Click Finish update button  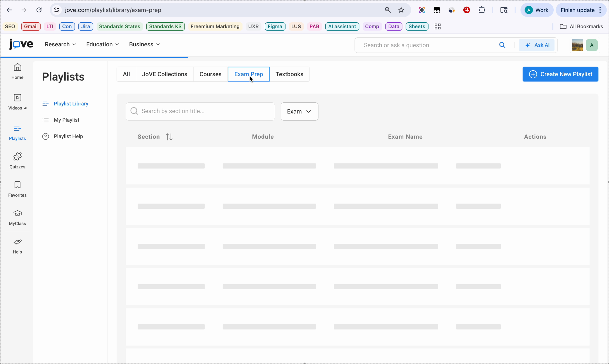tap(581, 10)
